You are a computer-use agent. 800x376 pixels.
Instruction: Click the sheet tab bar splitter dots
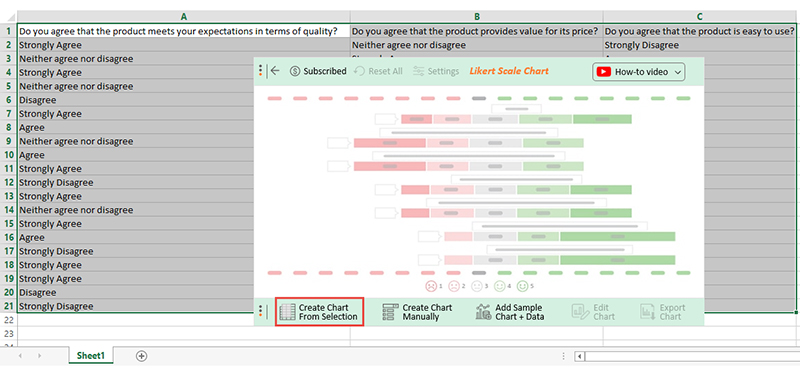(x=563, y=356)
